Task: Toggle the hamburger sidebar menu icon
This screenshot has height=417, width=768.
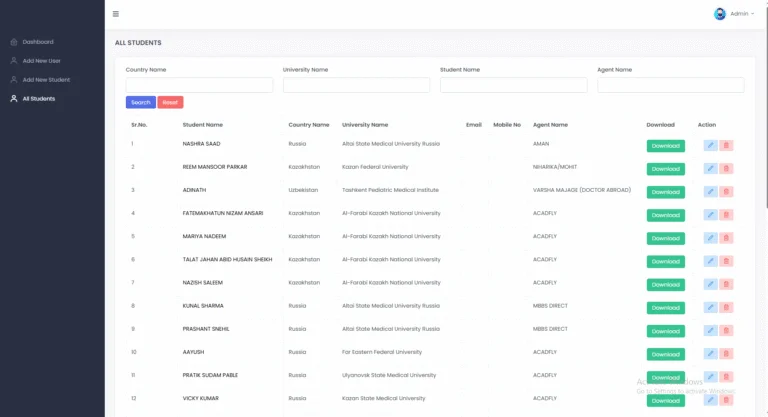Action: (116, 14)
